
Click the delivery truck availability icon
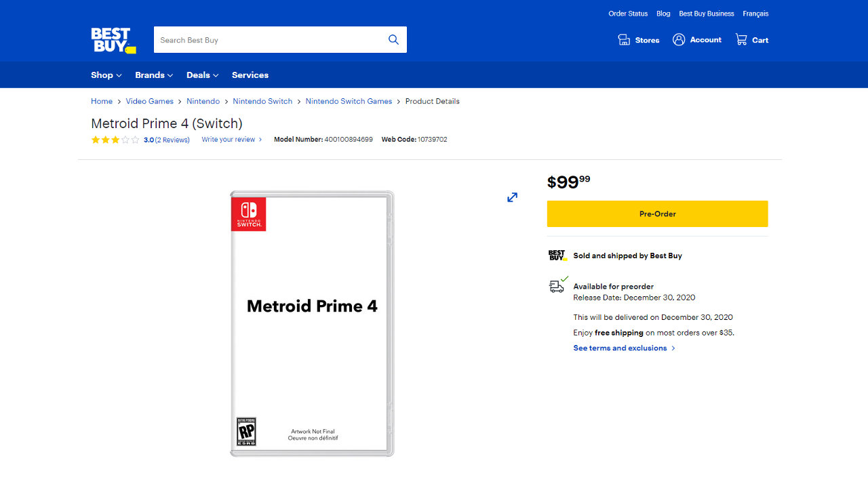(x=557, y=285)
